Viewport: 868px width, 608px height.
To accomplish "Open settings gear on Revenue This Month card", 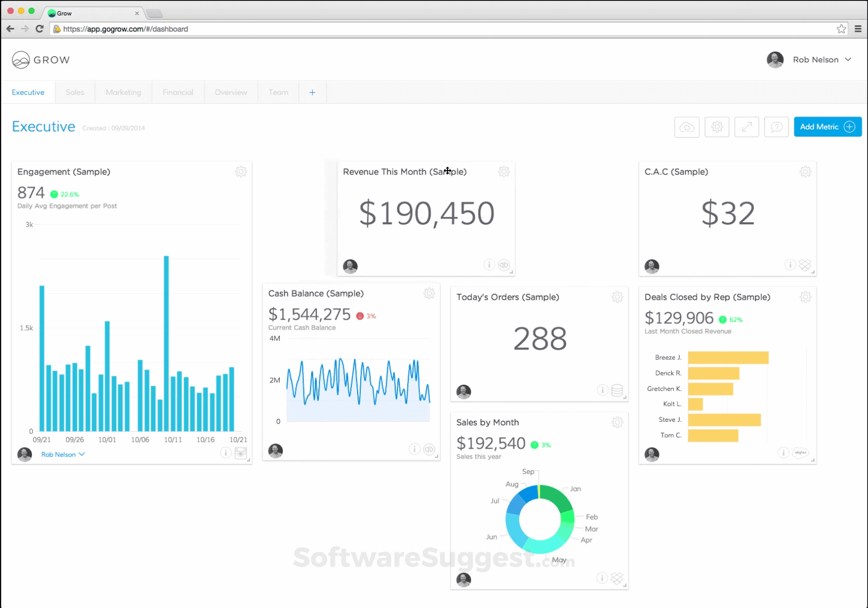I will tap(504, 172).
